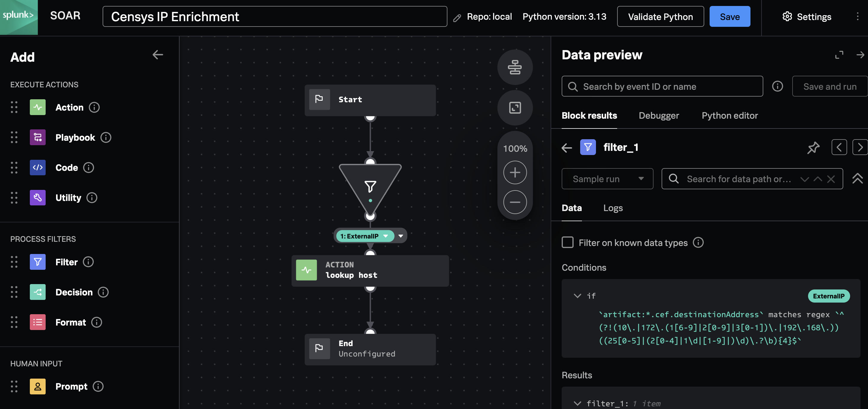
Task: Click the Decision block icon in Add panel
Action: click(37, 292)
